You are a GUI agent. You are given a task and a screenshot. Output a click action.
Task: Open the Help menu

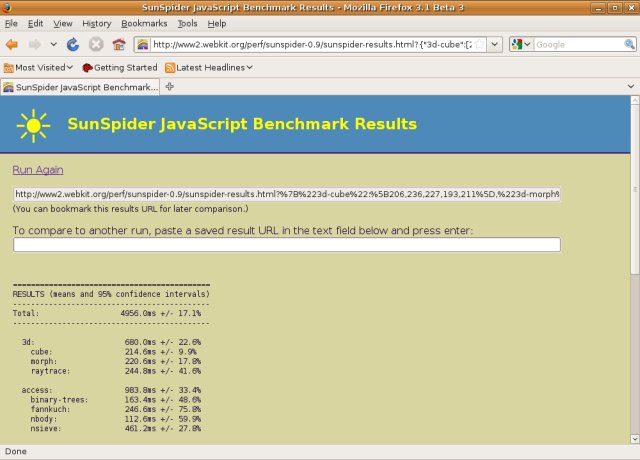point(217,24)
